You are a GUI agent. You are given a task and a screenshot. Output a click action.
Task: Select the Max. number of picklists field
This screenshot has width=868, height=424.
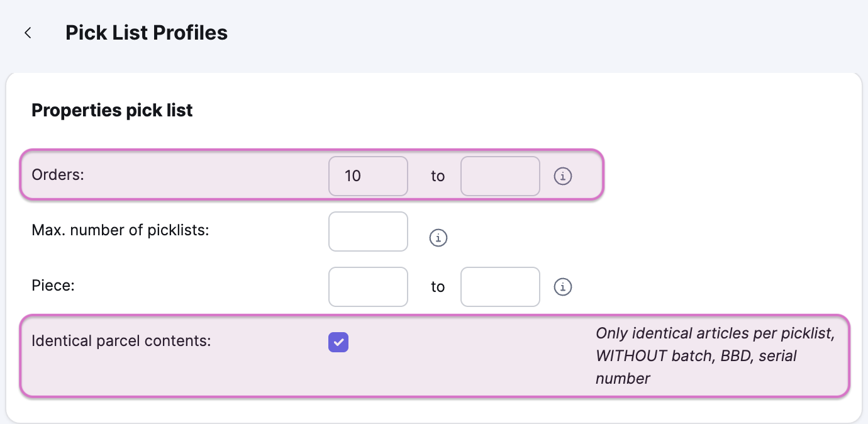tap(368, 232)
